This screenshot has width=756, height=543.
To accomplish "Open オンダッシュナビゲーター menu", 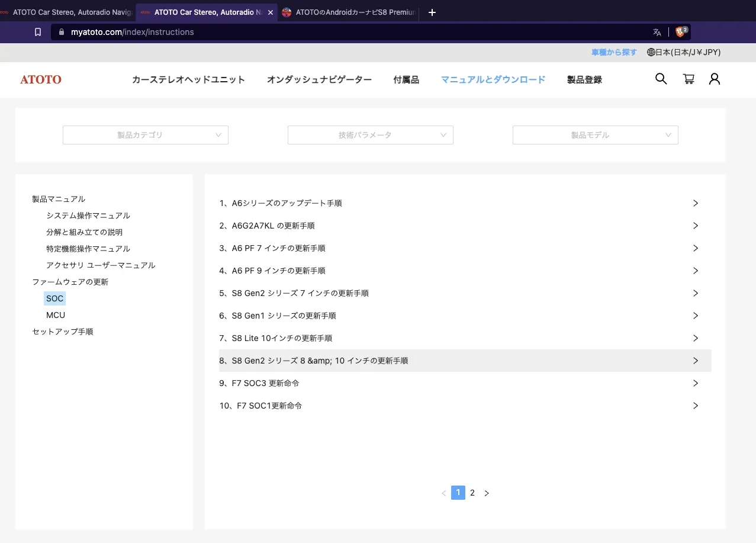I will tap(319, 79).
